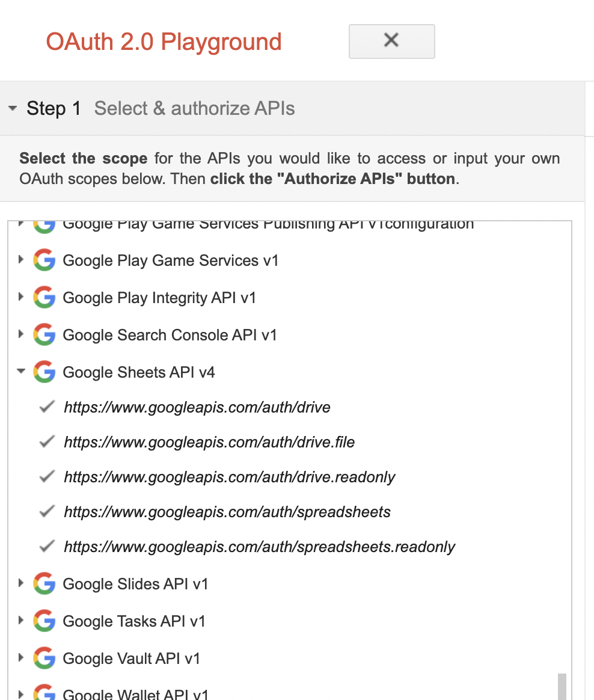The height and width of the screenshot is (700, 594).
Task: Click the Google Tasks API v1 icon
Action: tap(44, 621)
